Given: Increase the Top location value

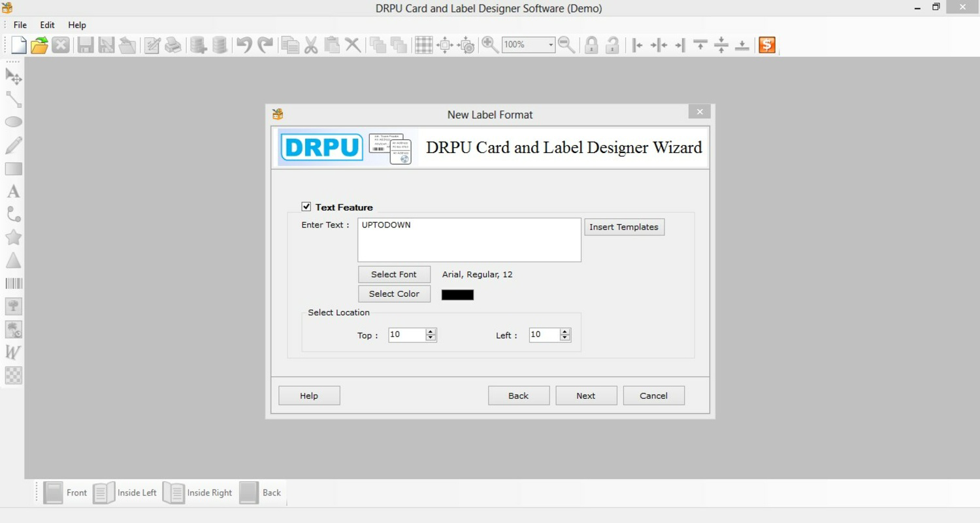Looking at the screenshot, I should [x=431, y=331].
